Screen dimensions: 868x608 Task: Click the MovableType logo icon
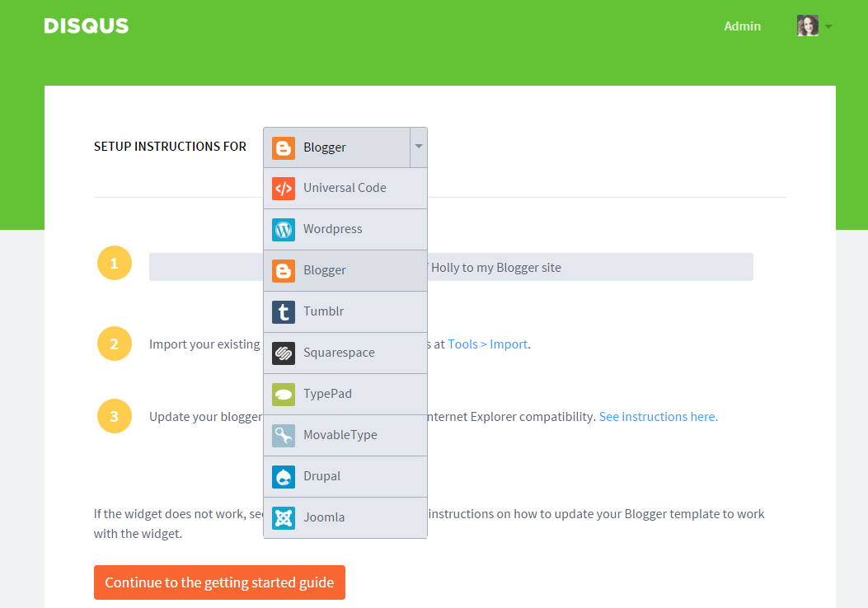(284, 435)
